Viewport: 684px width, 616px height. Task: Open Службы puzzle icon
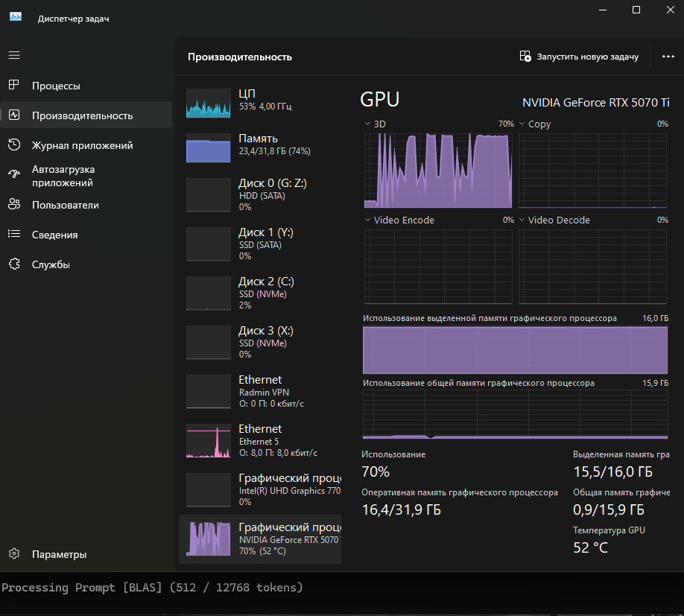(14, 264)
